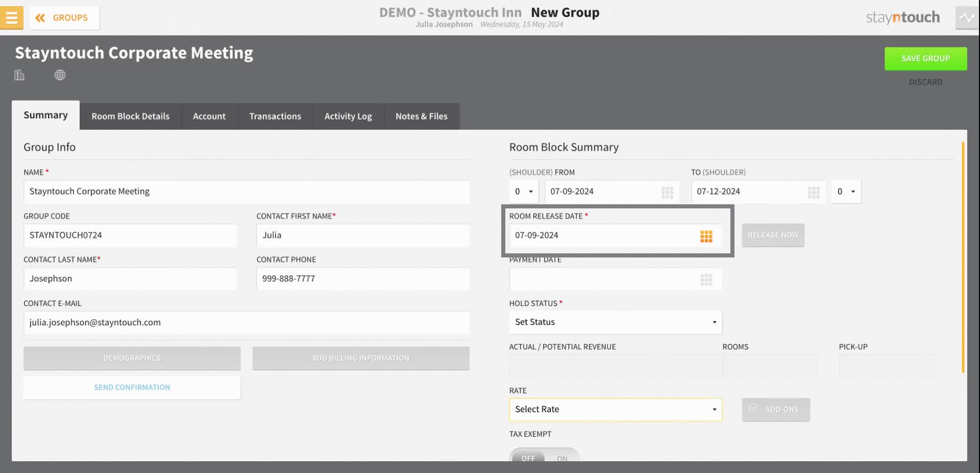The image size is (980, 473).
Task: Go back to Groups list
Action: pos(64,18)
